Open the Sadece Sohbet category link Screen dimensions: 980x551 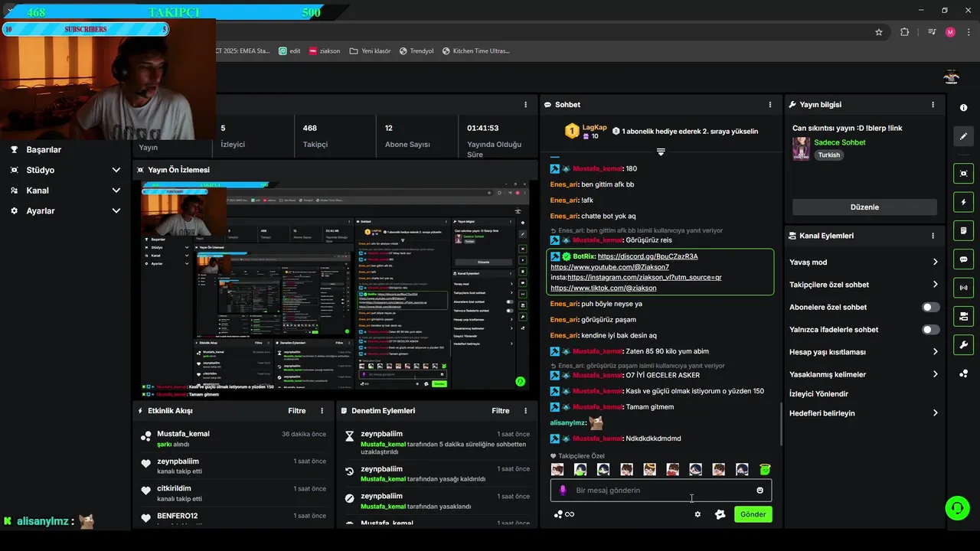click(840, 142)
